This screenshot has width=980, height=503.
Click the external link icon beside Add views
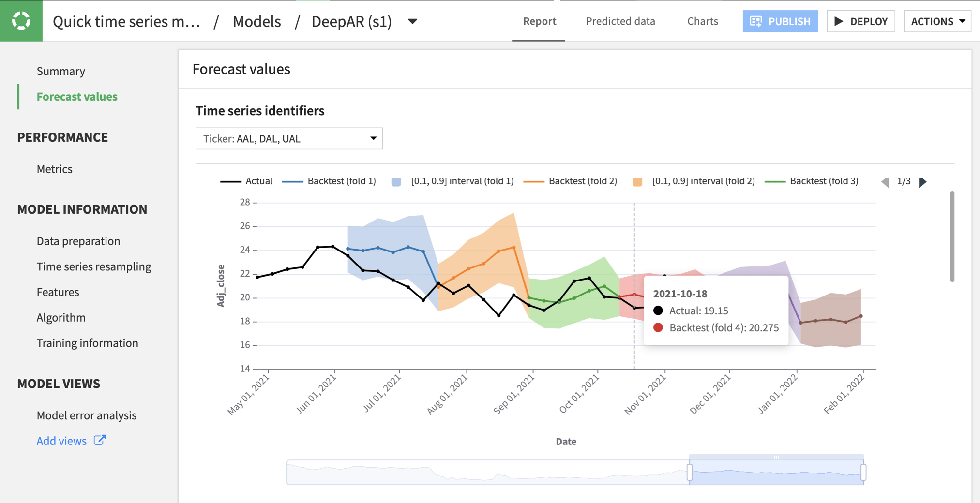coord(100,440)
